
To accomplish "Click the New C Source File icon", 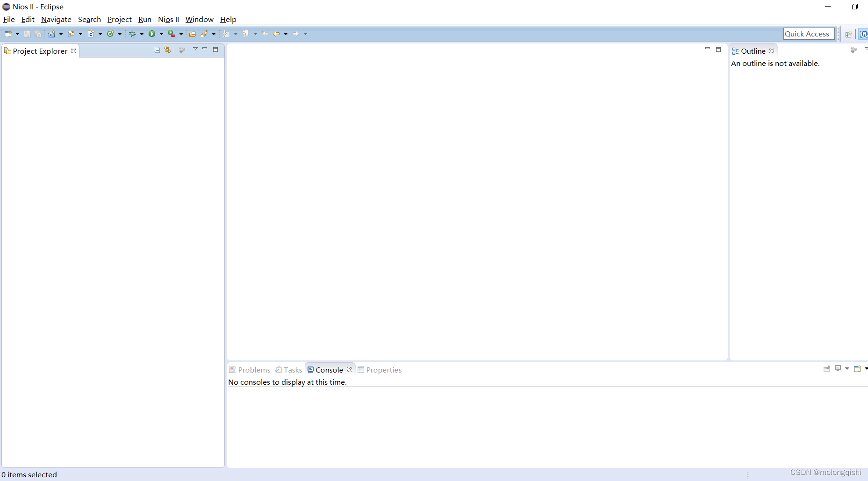I will [91, 34].
